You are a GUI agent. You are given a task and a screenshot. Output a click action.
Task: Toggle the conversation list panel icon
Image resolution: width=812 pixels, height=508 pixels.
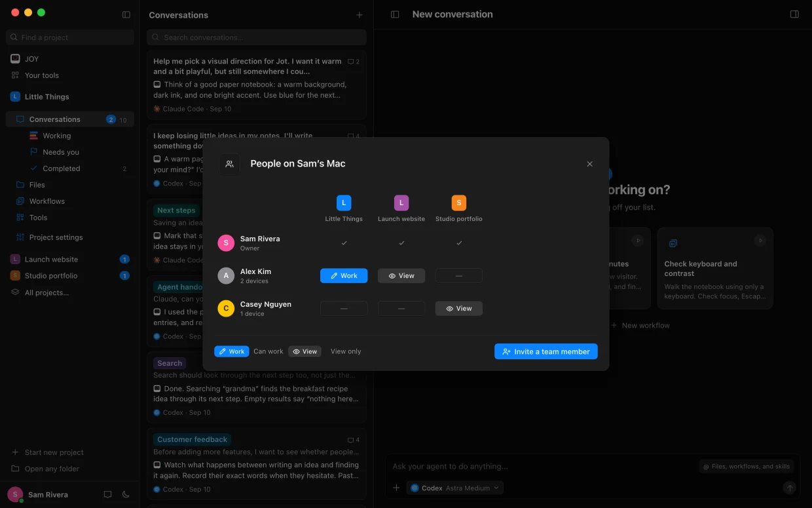(395, 14)
